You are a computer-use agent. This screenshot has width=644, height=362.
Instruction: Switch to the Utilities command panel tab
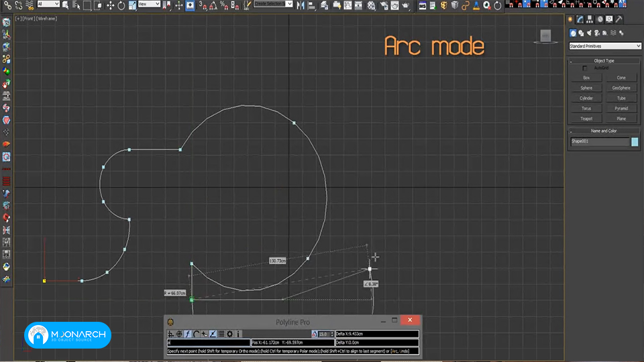pos(619,19)
